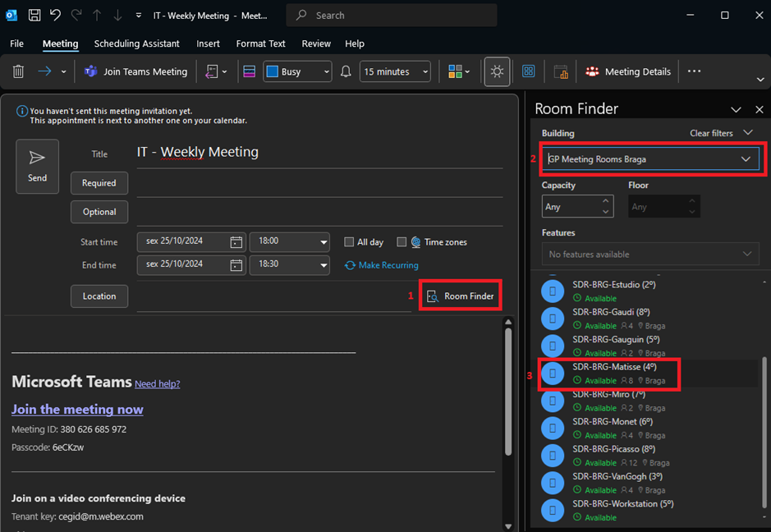This screenshot has height=532, width=771.
Task: Open the Insert tab
Action: [208, 44]
